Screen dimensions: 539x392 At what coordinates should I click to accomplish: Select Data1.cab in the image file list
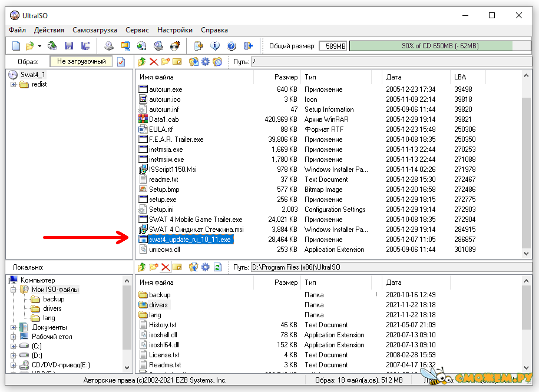click(164, 119)
